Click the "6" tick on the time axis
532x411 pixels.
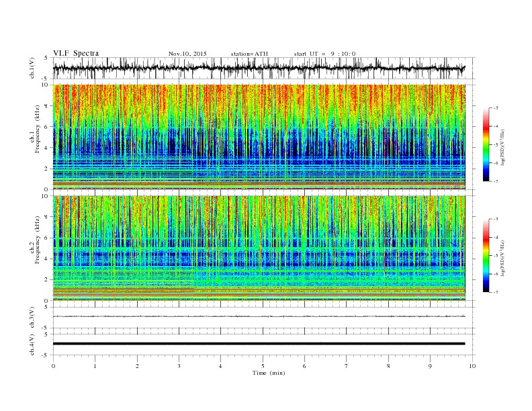coord(304,366)
